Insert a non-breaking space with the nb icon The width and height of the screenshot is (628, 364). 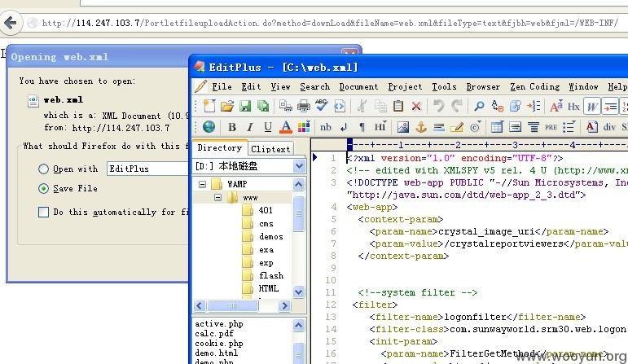point(326,127)
